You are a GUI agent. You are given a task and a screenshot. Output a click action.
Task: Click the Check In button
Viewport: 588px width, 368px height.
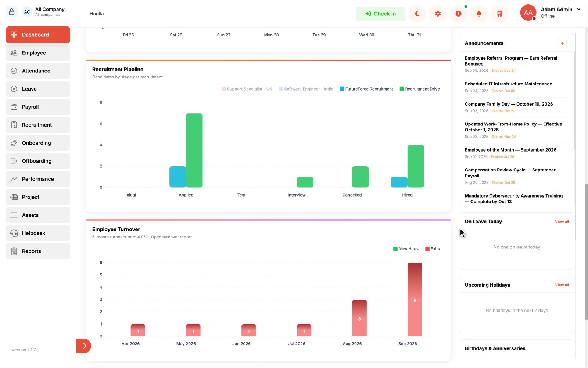[x=380, y=14]
